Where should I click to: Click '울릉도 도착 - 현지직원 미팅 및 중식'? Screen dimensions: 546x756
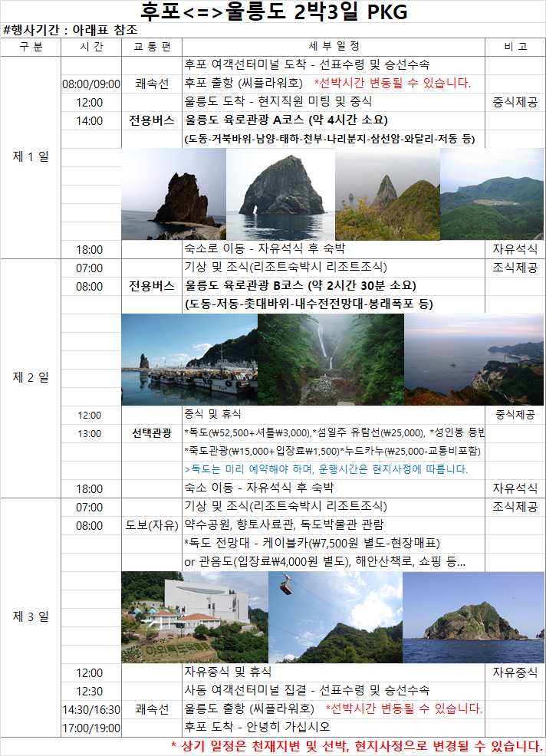278,101
